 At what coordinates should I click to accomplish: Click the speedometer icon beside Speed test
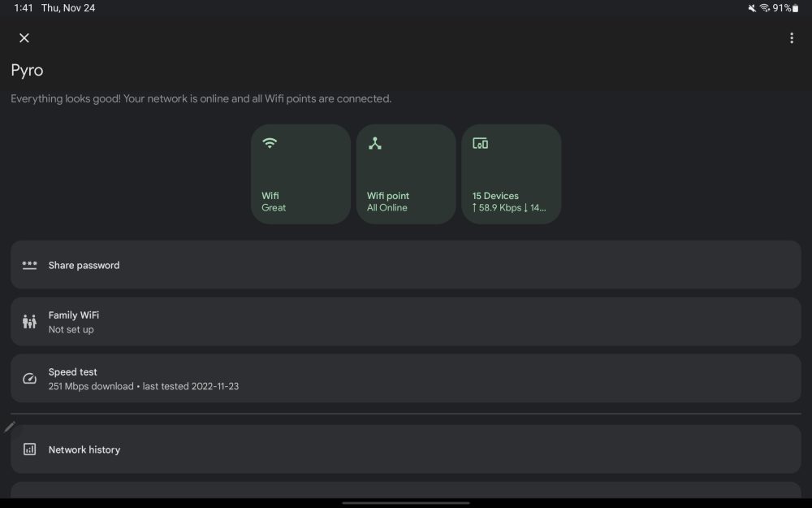point(30,379)
